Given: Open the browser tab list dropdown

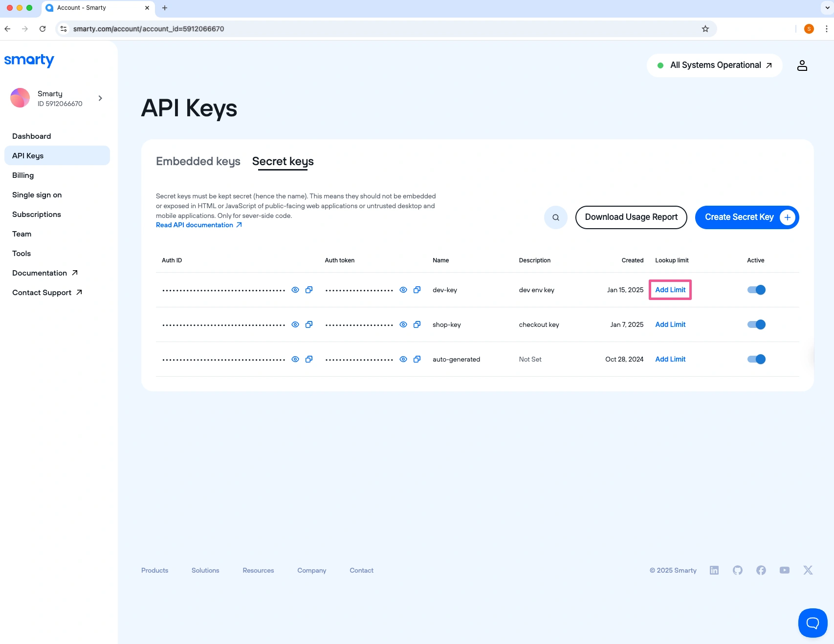Looking at the screenshot, I should point(827,8).
